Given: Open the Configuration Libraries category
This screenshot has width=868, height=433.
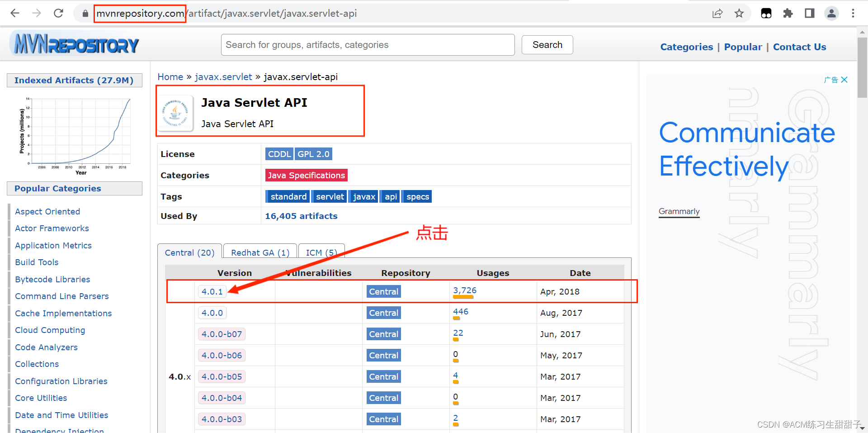Looking at the screenshot, I should pyautogui.click(x=61, y=381).
